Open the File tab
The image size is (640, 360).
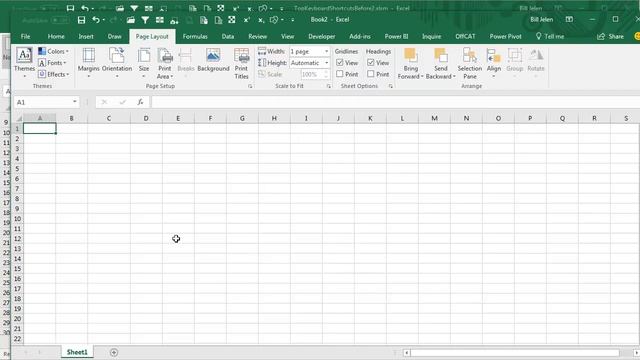[25, 36]
